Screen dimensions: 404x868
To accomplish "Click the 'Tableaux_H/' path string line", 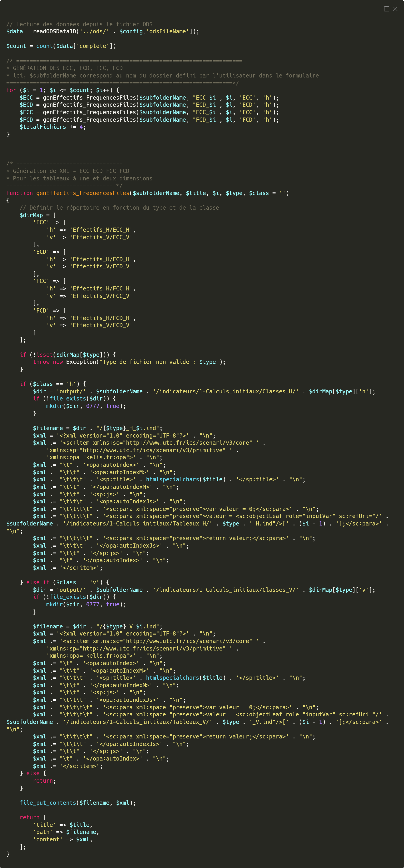I will [197, 524].
